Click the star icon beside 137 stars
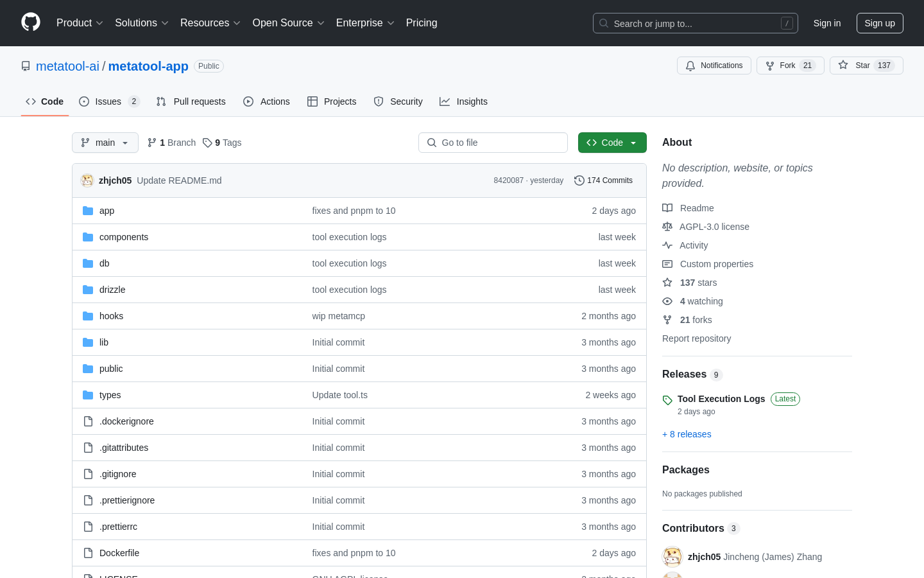Screen dimensions: 924x578 tap(667, 283)
